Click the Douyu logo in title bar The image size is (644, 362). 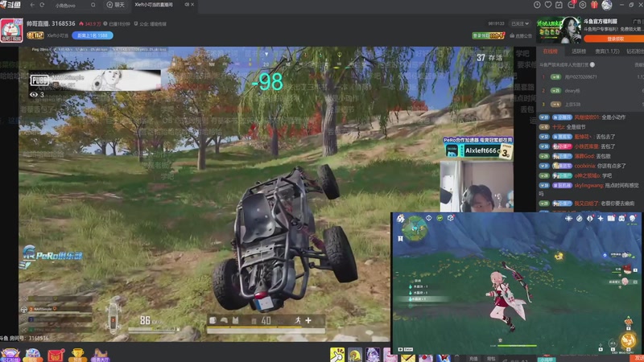[x=10, y=5]
